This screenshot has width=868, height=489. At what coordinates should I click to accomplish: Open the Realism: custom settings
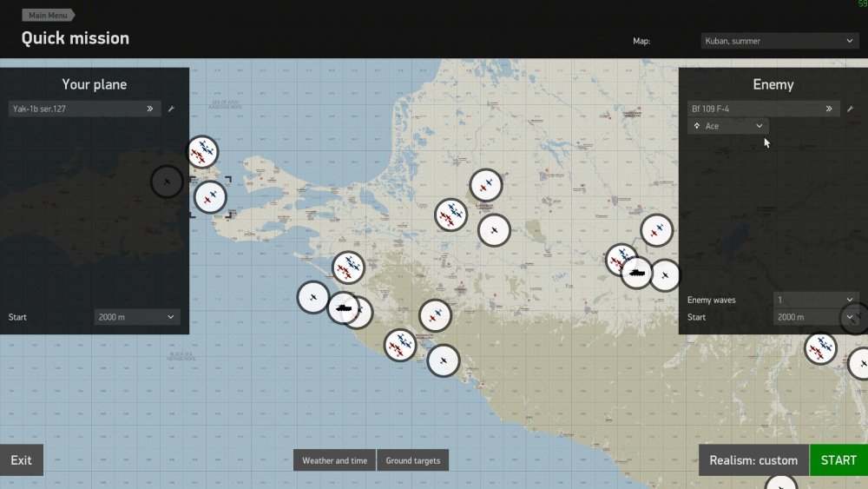pos(753,460)
